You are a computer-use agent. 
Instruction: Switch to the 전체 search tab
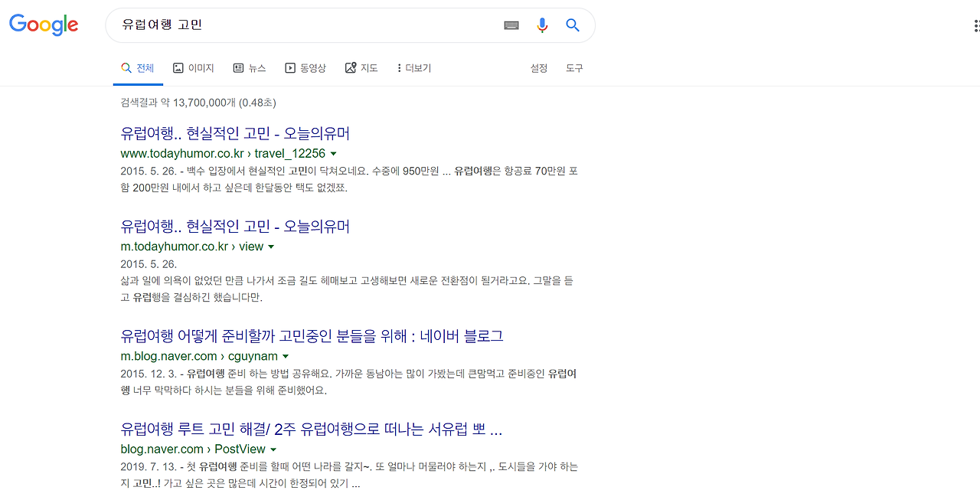(137, 67)
